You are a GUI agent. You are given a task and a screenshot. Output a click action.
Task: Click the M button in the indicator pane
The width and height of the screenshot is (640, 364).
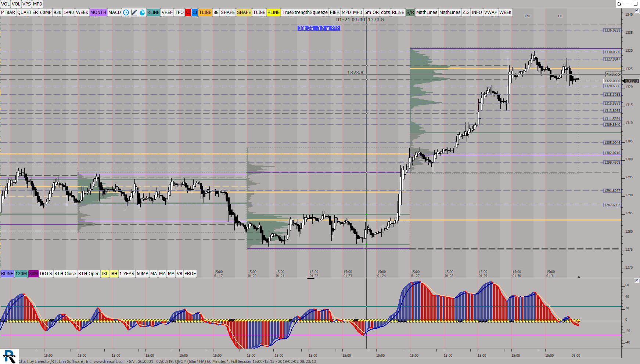[x=637, y=280]
